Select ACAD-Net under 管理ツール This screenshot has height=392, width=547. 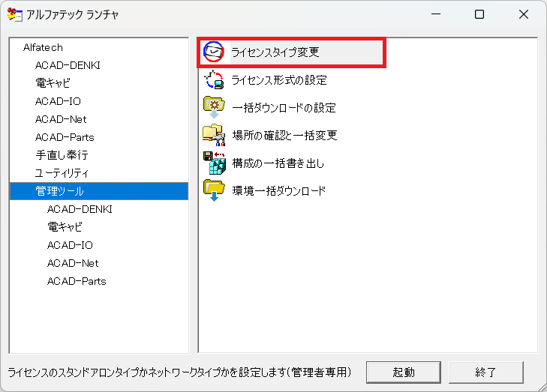point(73,263)
